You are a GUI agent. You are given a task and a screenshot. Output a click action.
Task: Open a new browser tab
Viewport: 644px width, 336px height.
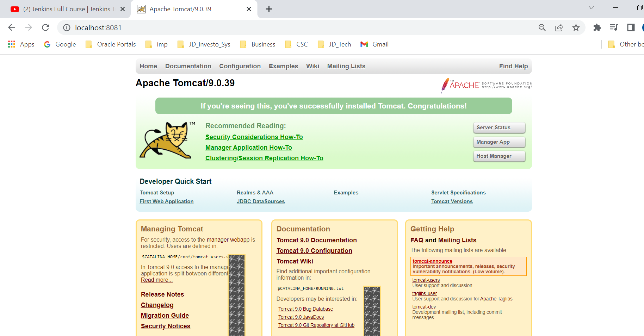269,9
